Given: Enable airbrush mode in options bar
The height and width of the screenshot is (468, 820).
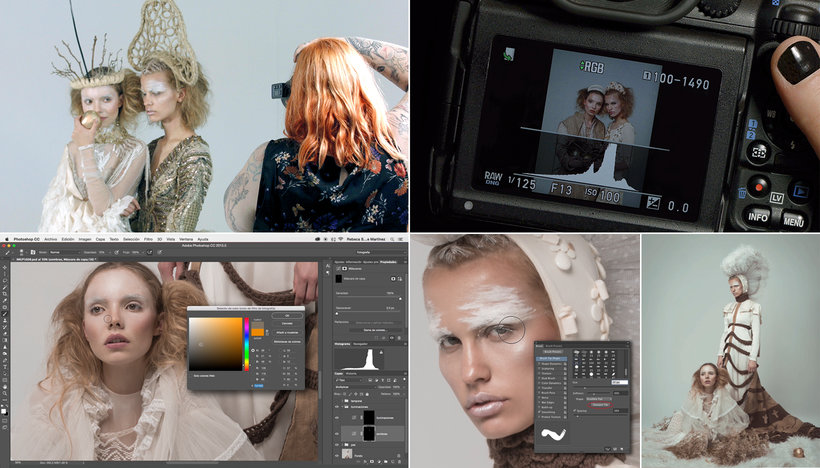Looking at the screenshot, I should [x=150, y=252].
